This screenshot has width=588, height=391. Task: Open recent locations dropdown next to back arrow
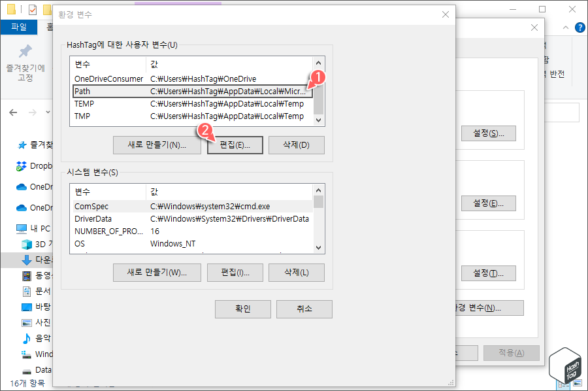click(47, 112)
